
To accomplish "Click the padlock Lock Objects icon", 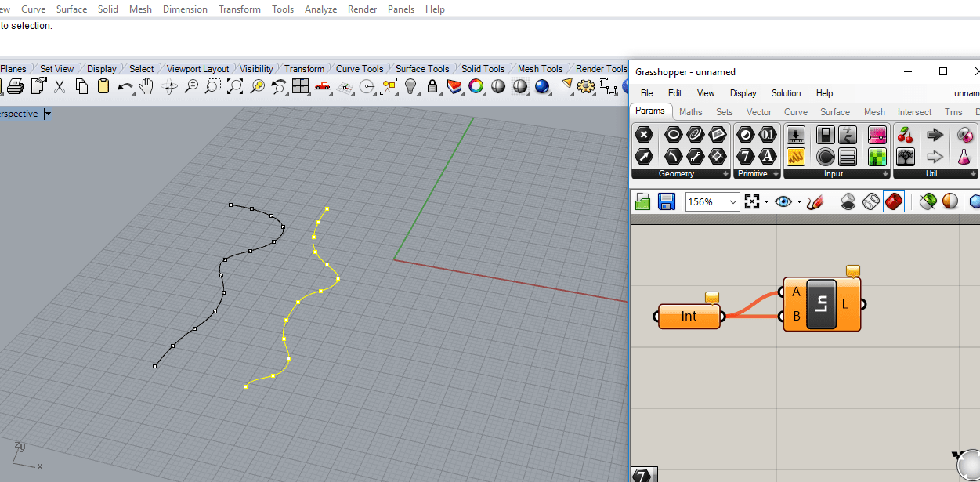I will [x=432, y=86].
